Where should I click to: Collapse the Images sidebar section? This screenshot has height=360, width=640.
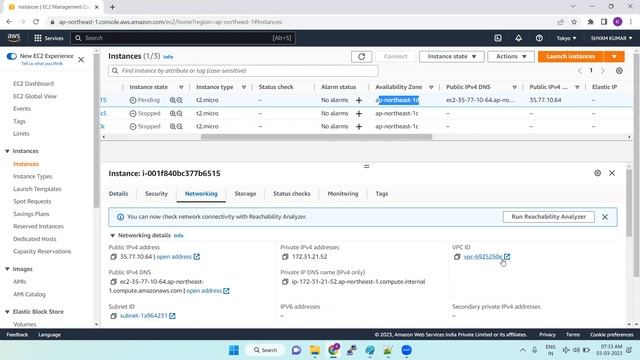[7, 269]
